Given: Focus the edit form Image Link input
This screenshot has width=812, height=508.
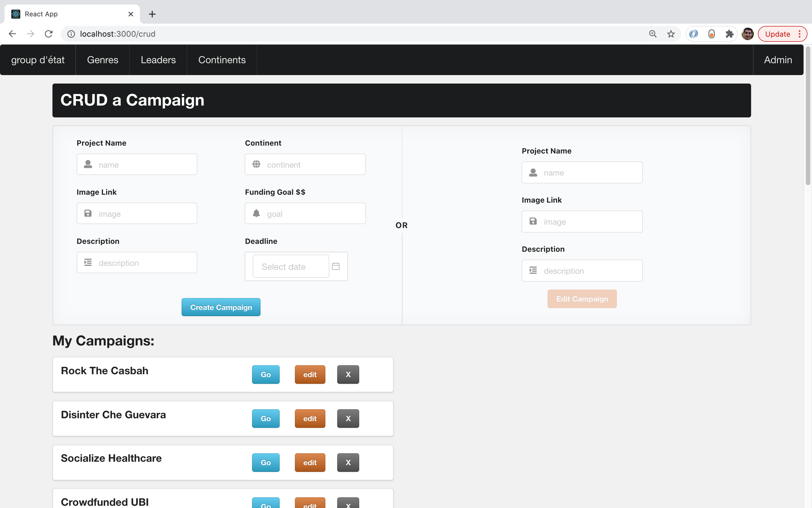Looking at the screenshot, I should point(582,222).
